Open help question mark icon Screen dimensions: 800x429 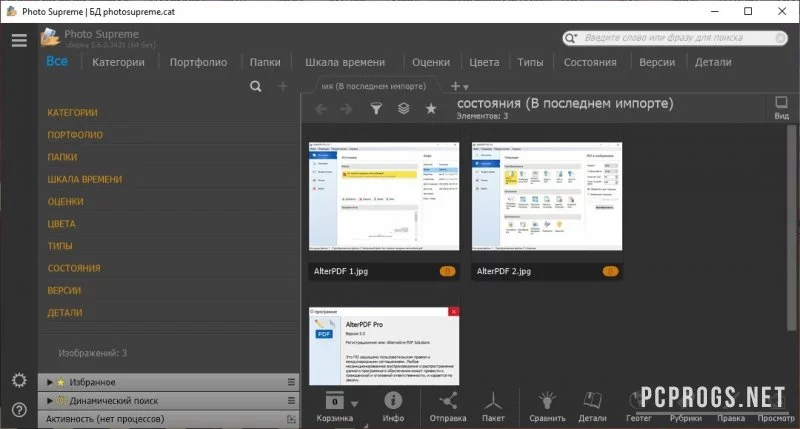(19, 410)
